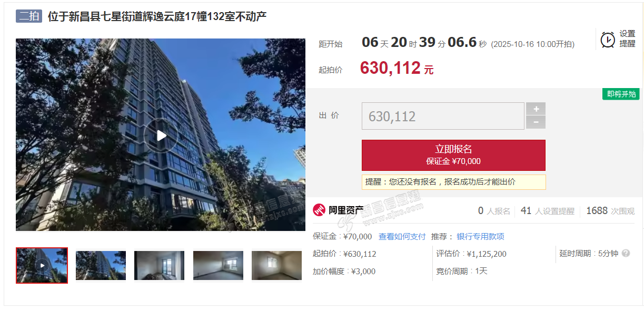Play the main property video
644x309 pixels.
pos(161,136)
